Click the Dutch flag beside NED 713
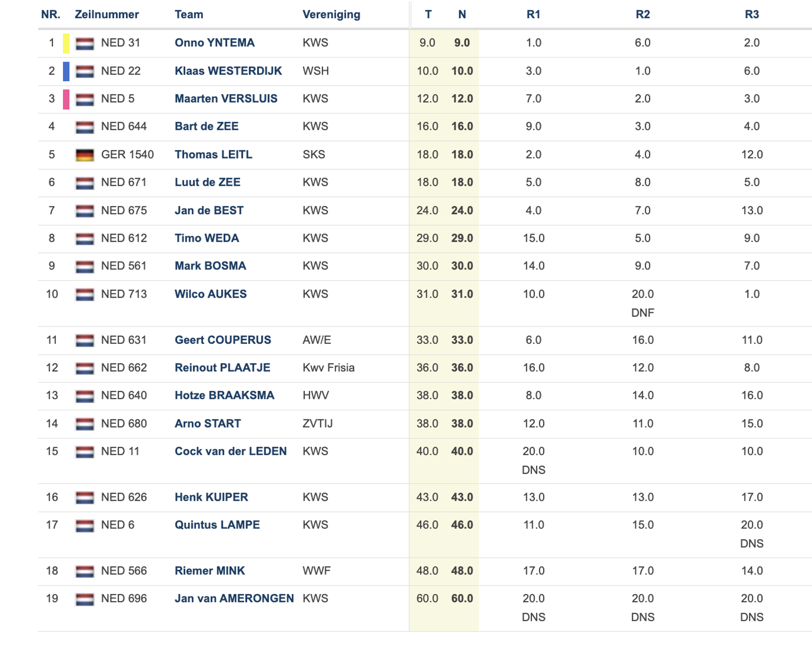The image size is (812, 657). point(85,294)
